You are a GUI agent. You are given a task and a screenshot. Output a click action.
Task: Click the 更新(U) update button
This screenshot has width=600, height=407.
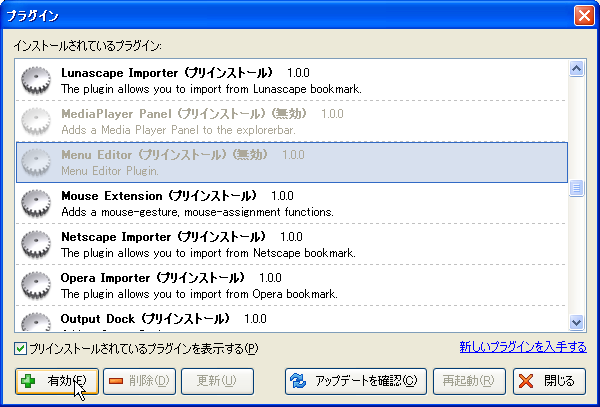(x=217, y=381)
